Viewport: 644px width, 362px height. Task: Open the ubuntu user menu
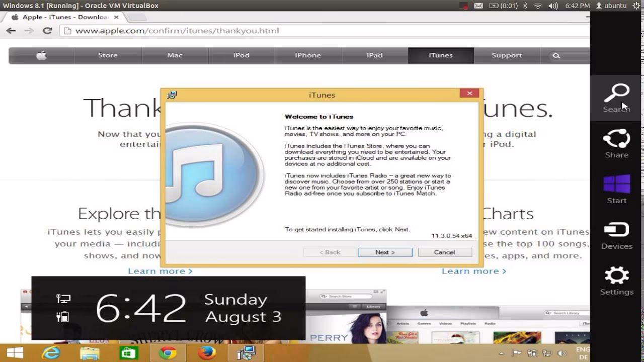611,6
